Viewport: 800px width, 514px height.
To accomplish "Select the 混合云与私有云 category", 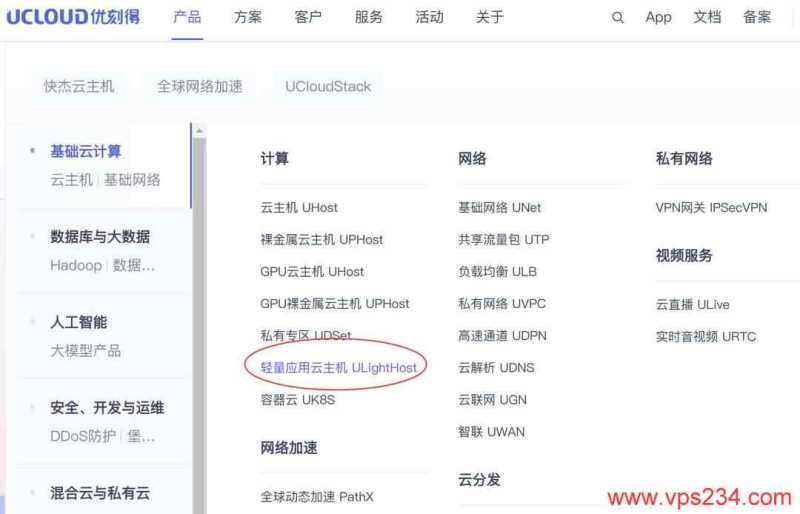I will tap(100, 493).
